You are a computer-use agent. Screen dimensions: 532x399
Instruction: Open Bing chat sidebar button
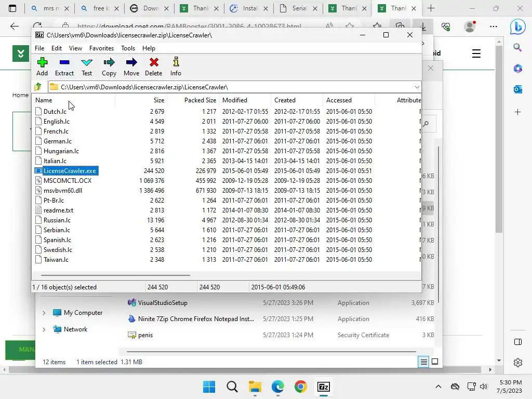[517, 27]
